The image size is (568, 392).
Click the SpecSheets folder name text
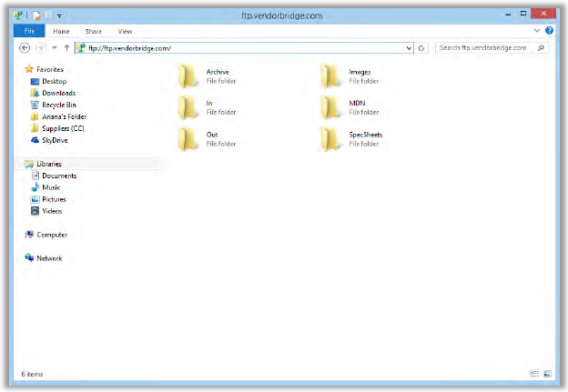click(x=366, y=135)
